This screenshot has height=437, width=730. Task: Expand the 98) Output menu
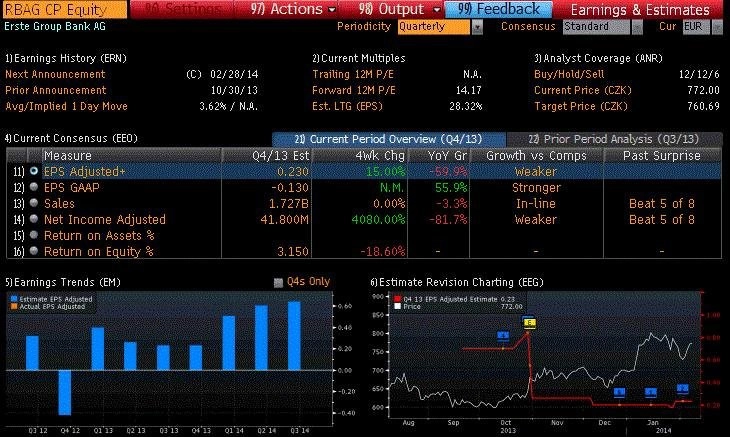[399, 9]
